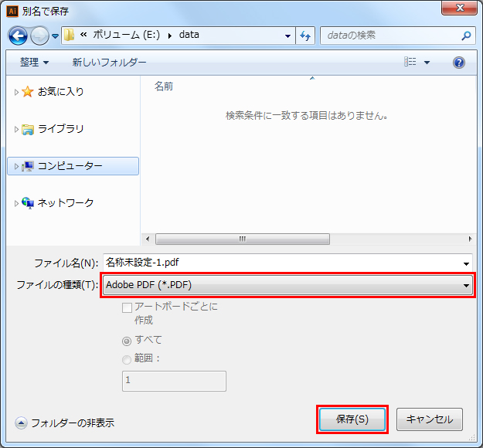Click the change view icon
483x448 pixels.
tap(410, 63)
